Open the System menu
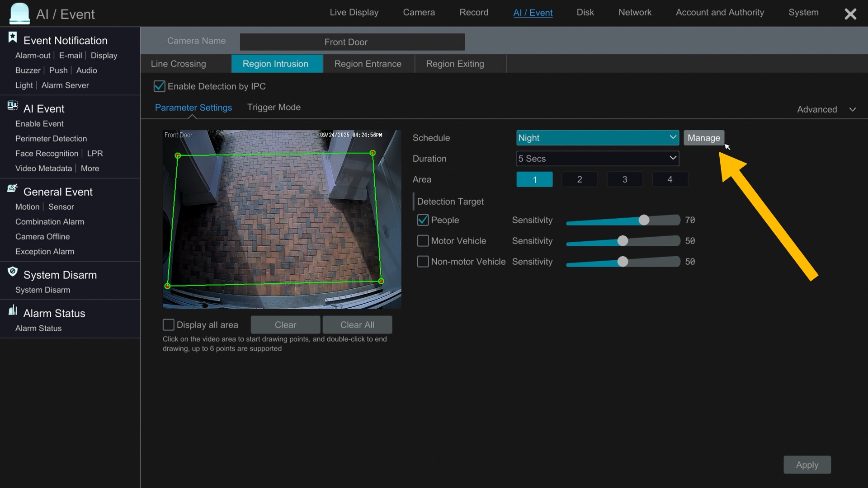 click(803, 13)
